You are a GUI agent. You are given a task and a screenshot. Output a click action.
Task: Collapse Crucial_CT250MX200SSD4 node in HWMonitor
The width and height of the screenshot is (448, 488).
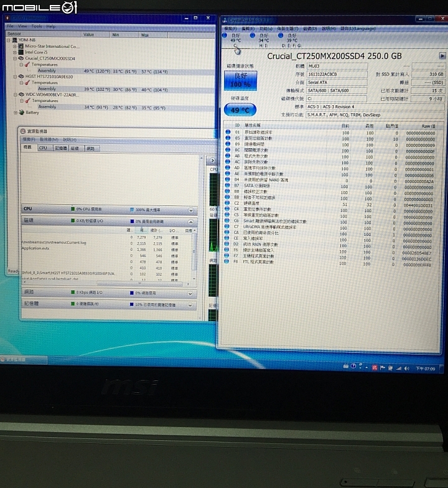[15, 59]
